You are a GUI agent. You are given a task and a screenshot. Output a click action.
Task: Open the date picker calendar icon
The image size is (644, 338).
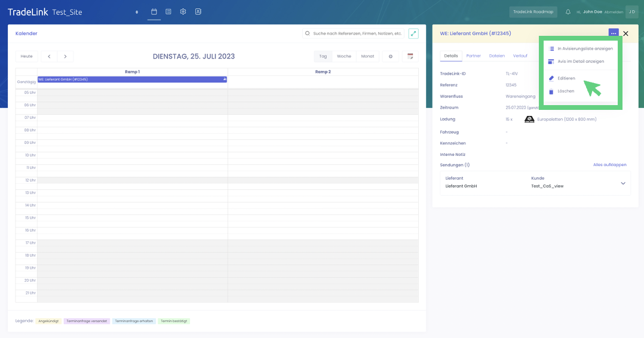(410, 56)
